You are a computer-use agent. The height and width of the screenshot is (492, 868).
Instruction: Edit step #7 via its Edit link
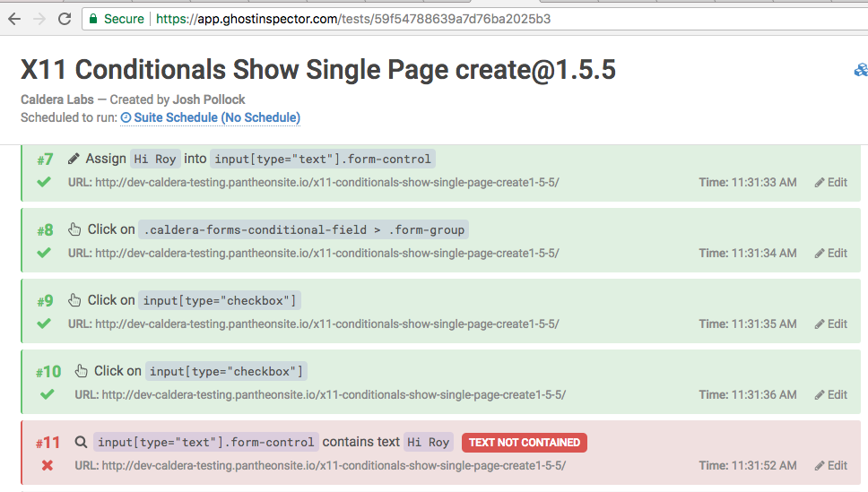[831, 182]
